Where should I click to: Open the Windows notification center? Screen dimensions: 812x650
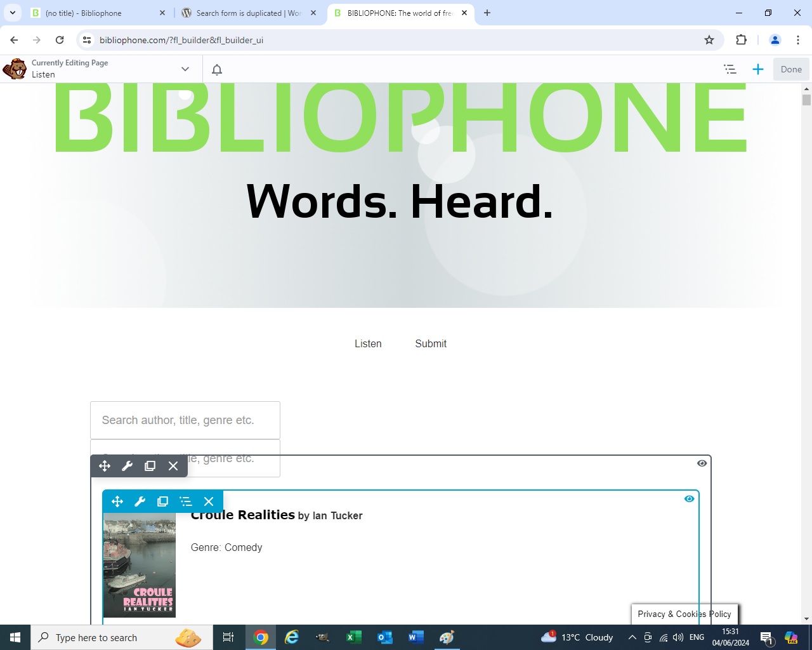766,637
